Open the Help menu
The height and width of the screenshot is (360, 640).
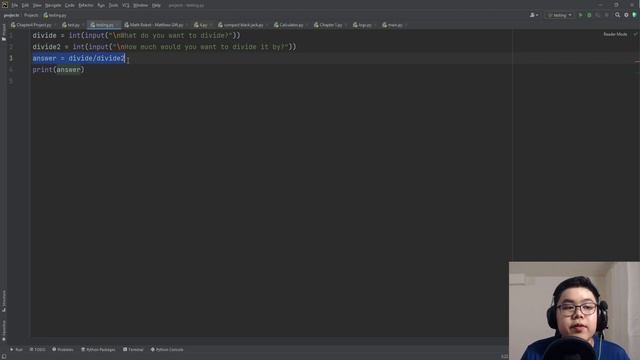156,5
